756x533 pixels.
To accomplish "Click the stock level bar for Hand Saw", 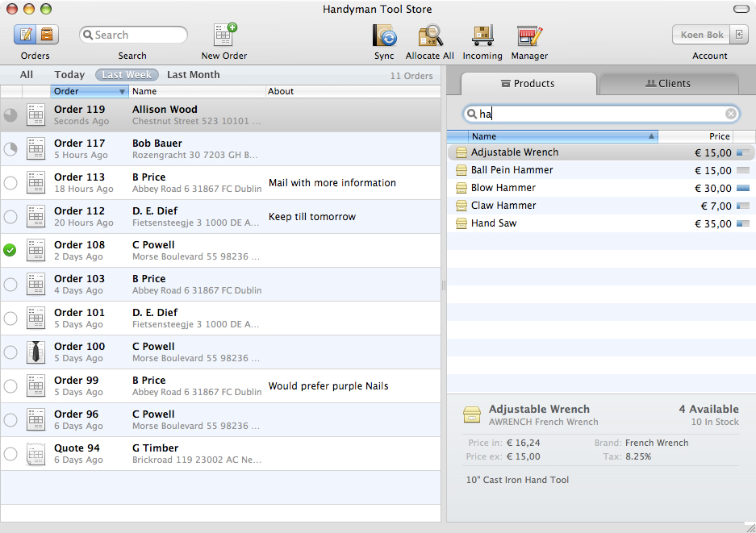I will coord(742,223).
